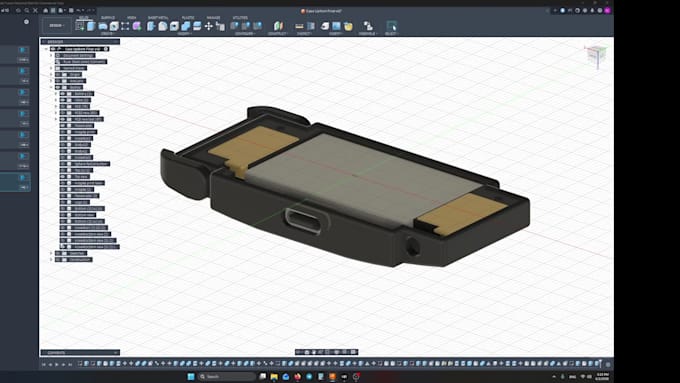
Task: Toggle visibility eye of Bodies folder
Action: click(58, 87)
